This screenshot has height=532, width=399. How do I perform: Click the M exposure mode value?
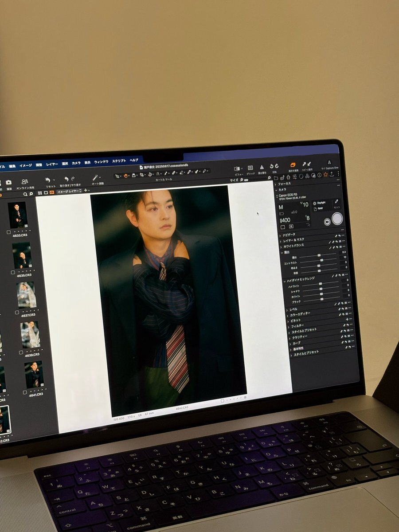[x=281, y=207]
